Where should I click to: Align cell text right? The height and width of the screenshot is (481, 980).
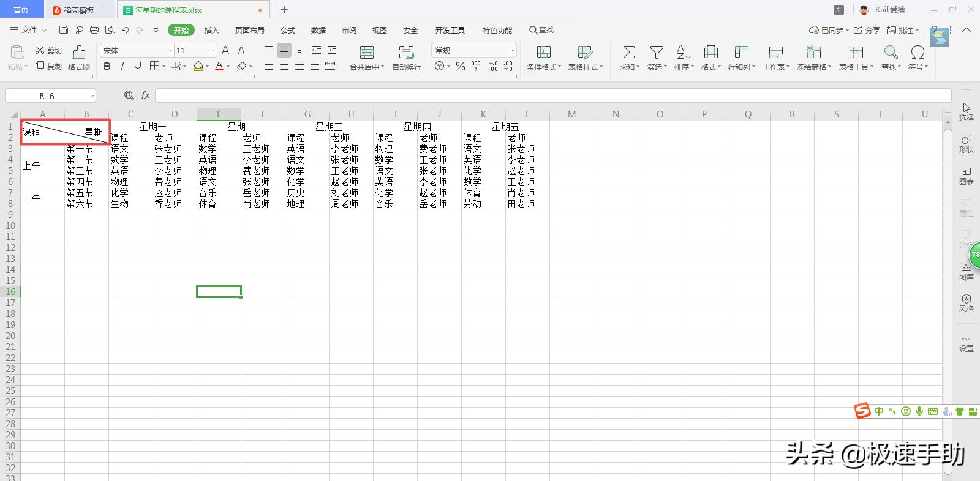(300, 66)
